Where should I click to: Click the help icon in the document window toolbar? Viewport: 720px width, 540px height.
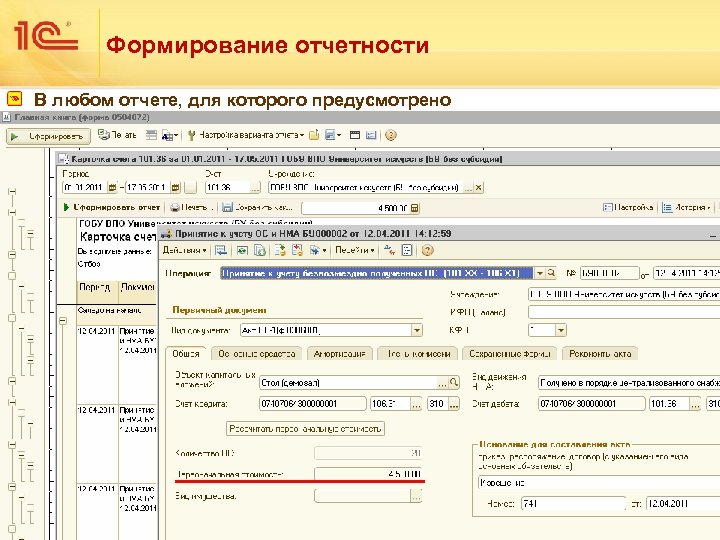point(428,250)
